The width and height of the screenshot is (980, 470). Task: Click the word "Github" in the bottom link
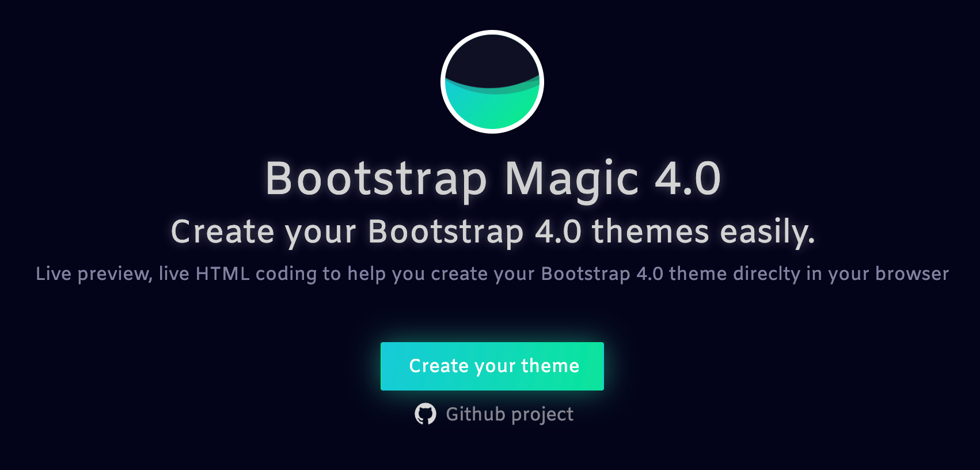475,414
